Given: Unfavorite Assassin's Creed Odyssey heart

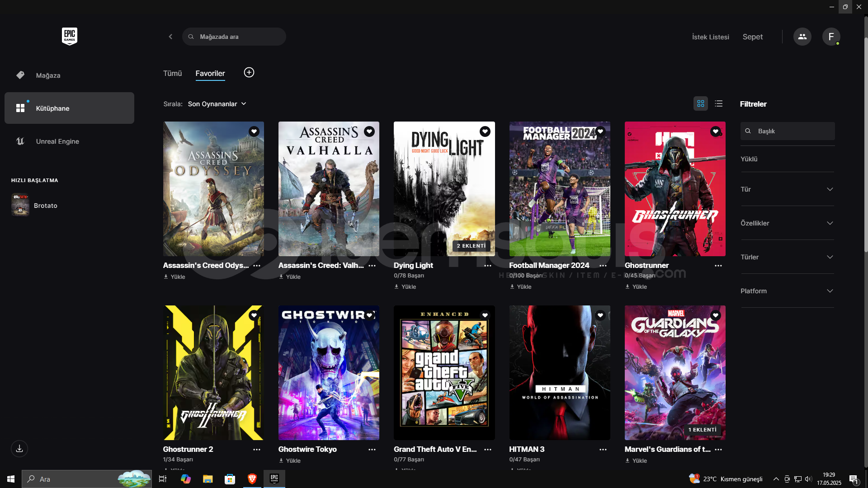Looking at the screenshot, I should coord(254,131).
